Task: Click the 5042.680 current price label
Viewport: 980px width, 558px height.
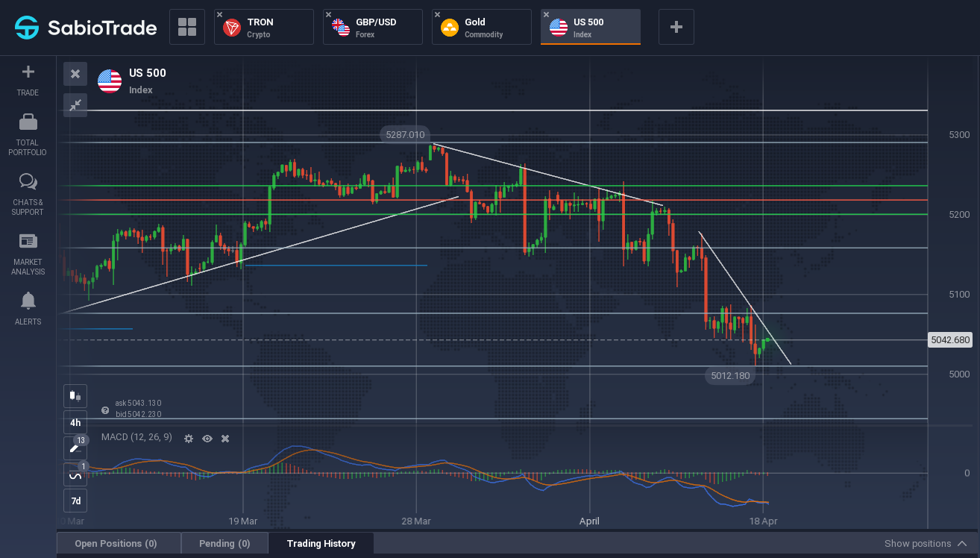Action: pyautogui.click(x=950, y=340)
